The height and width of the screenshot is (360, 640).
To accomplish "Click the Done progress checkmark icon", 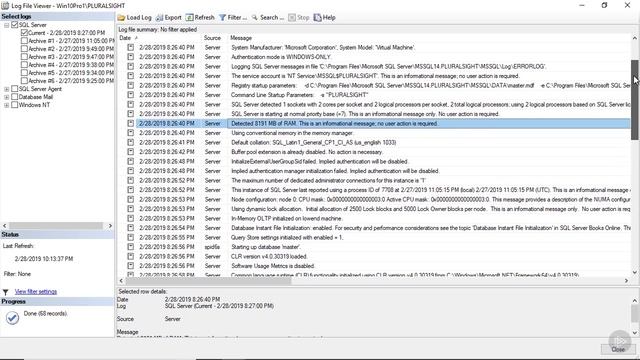I will [x=12, y=318].
